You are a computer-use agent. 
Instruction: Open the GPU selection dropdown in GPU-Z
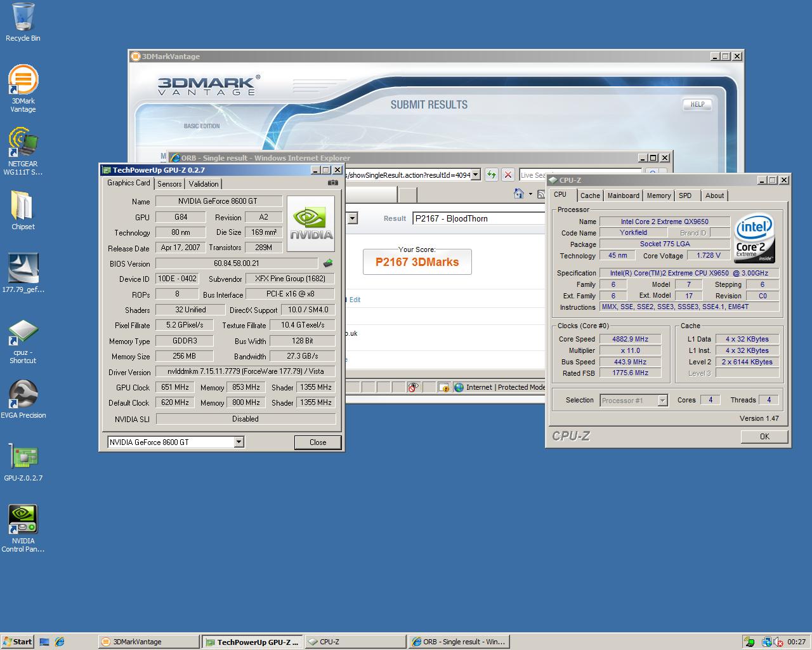point(239,442)
